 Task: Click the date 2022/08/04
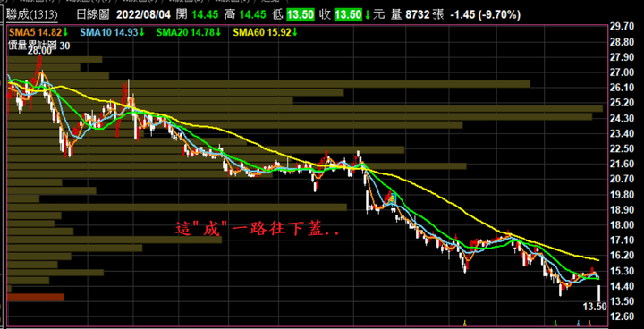(x=142, y=15)
